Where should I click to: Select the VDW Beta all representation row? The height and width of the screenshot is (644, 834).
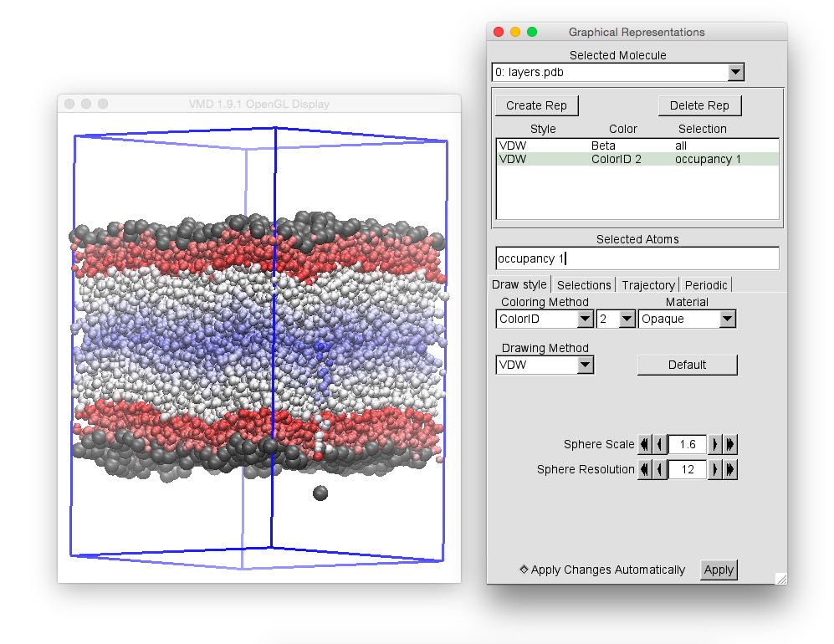coord(637,146)
